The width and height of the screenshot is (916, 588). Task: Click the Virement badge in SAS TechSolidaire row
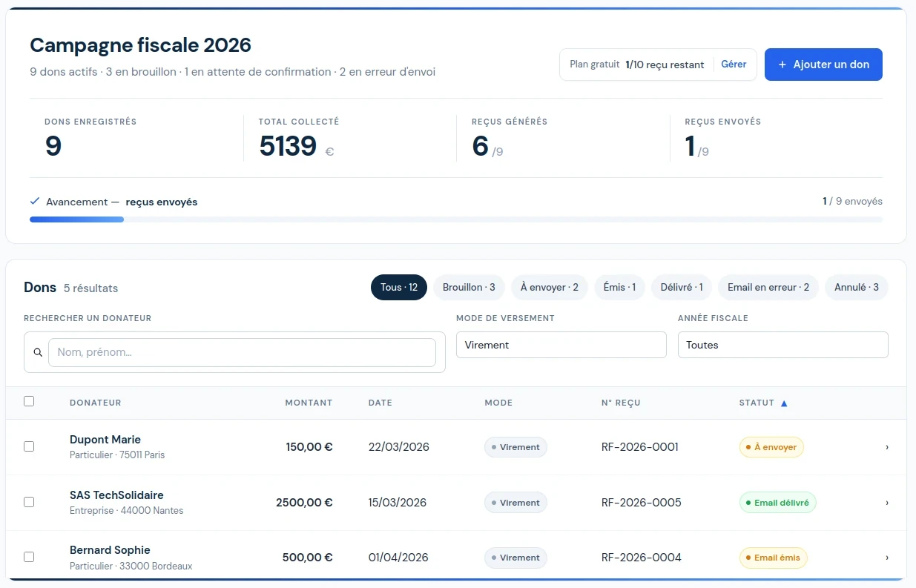pyautogui.click(x=515, y=503)
